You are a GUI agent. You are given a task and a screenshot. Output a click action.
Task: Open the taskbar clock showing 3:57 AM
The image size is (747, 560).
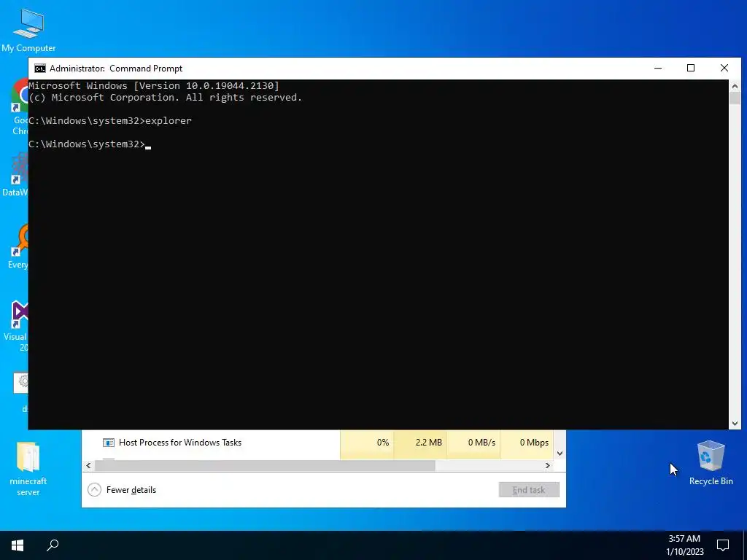pyautogui.click(x=684, y=545)
